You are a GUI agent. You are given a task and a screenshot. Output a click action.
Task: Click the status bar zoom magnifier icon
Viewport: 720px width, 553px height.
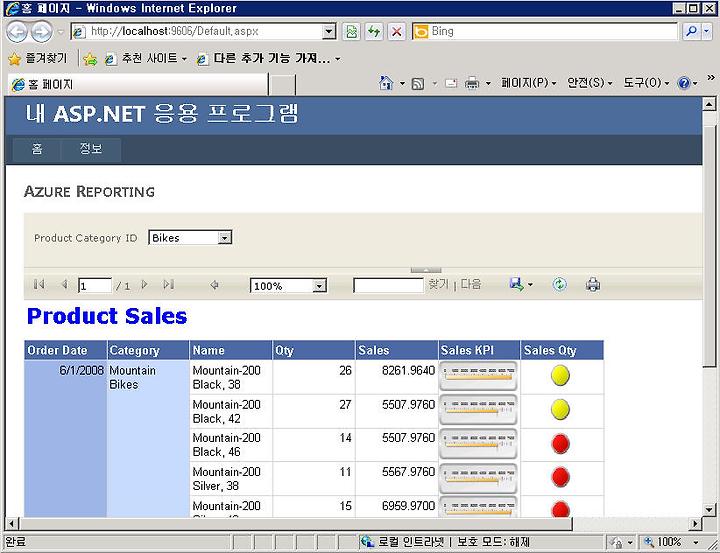pyautogui.click(x=649, y=542)
